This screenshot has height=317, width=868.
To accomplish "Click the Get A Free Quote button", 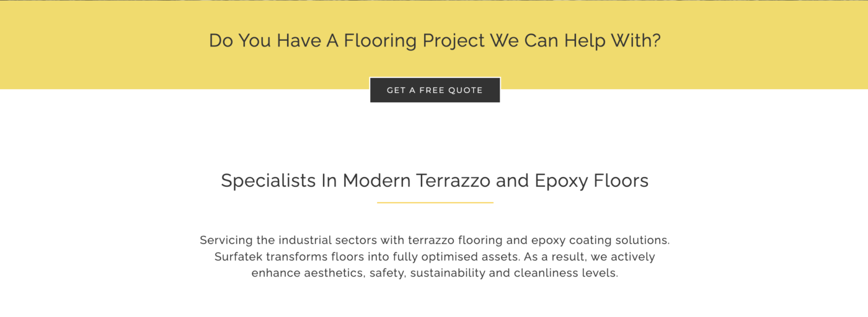I will [435, 90].
